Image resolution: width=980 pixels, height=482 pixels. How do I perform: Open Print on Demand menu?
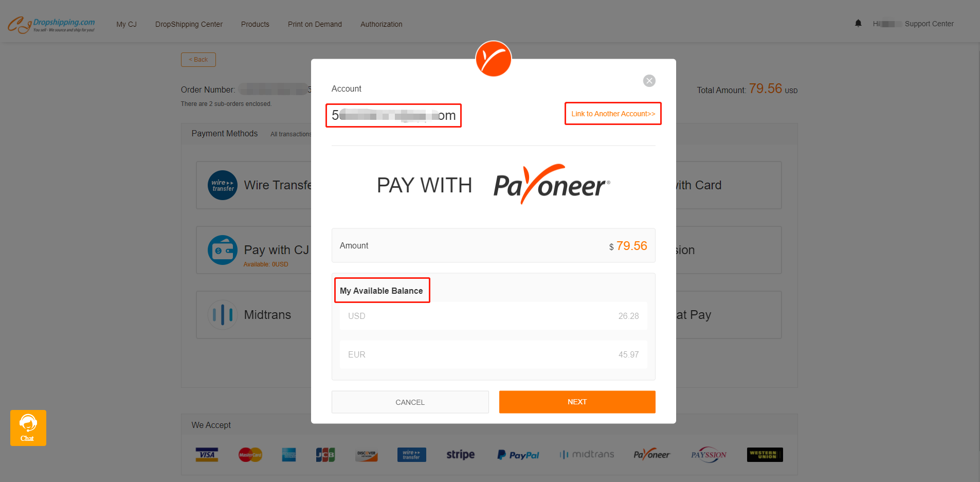coord(315,24)
